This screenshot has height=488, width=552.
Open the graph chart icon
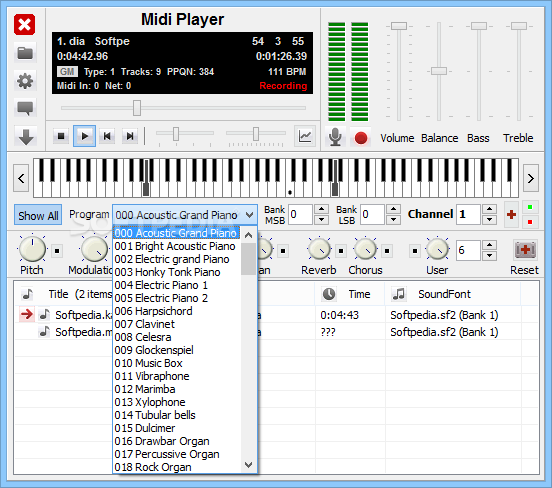click(x=305, y=136)
